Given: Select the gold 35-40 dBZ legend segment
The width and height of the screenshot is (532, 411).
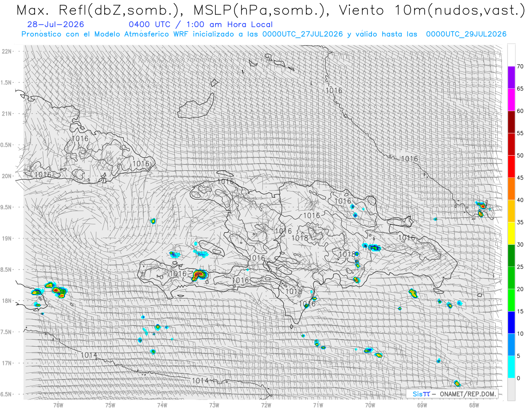Looking at the screenshot, I should [511, 211].
